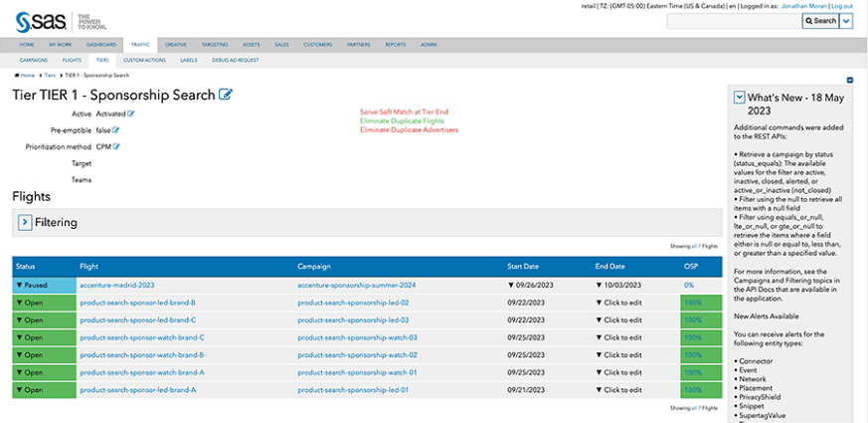Open the REPORTS tab
The width and height of the screenshot is (868, 423).
396,45
